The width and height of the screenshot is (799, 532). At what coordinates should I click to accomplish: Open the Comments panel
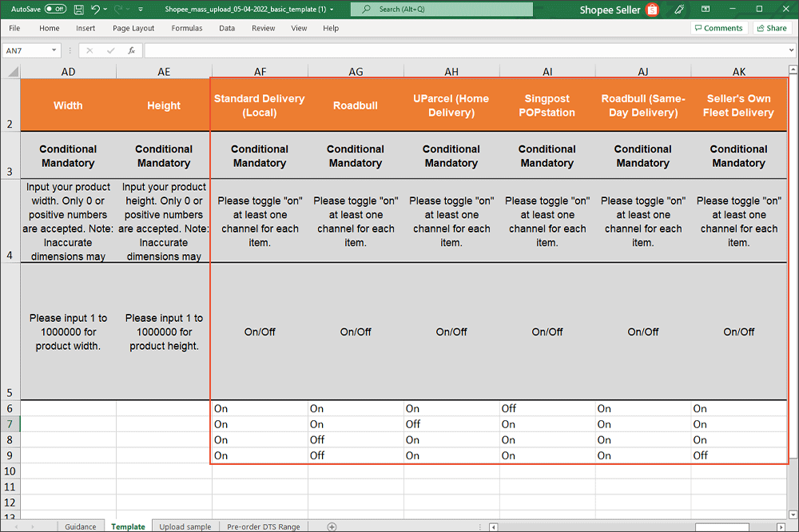[719, 28]
